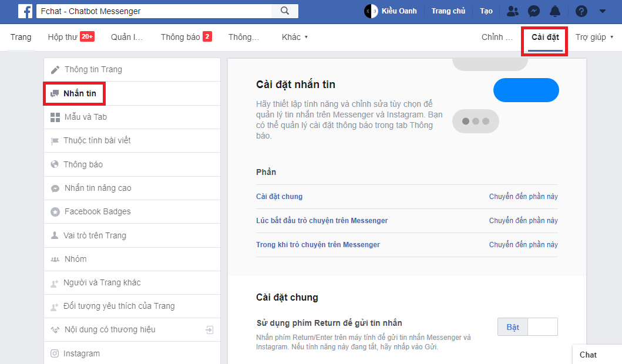622x364 pixels.
Task: Expand the Khác dropdown menu
Action: pos(294,37)
